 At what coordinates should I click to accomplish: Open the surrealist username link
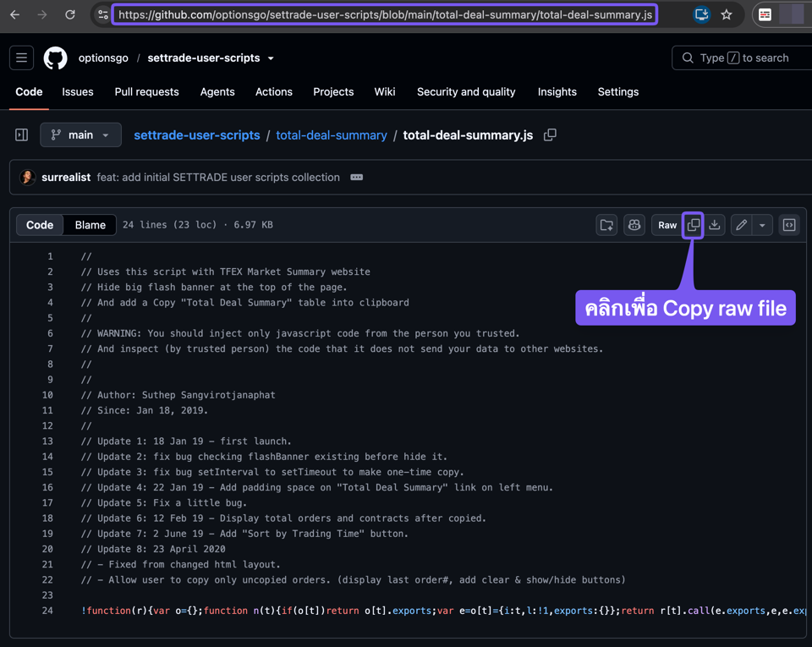click(66, 178)
